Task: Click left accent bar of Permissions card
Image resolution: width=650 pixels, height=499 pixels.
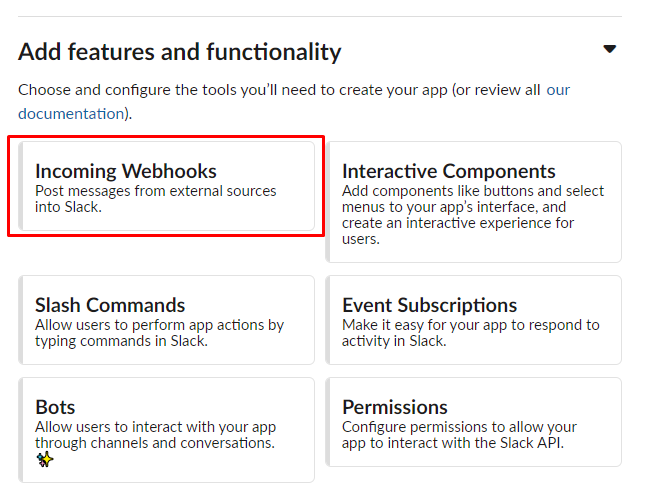Action: 328,430
